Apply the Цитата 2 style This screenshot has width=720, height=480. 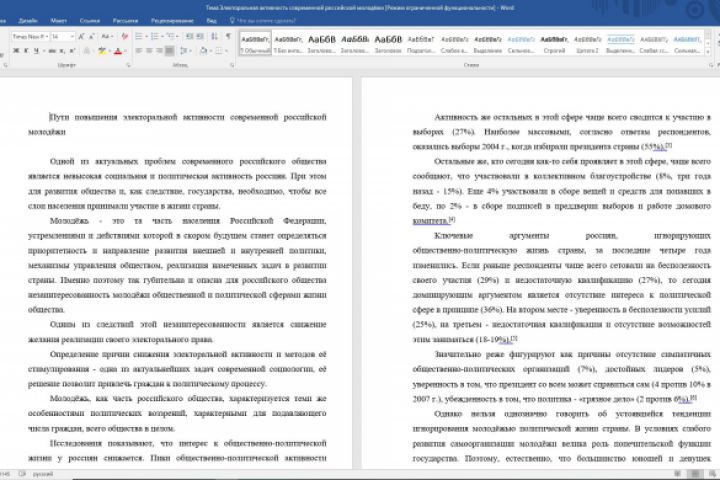(x=587, y=44)
